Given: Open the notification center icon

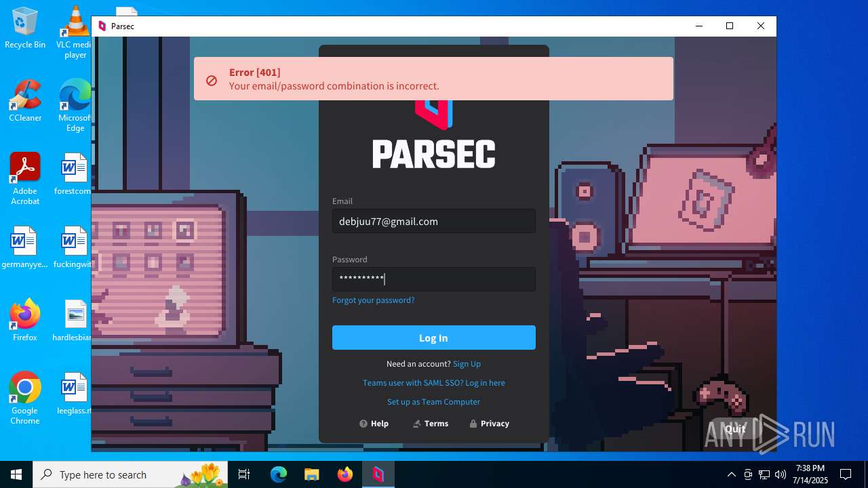Looking at the screenshot, I should coord(846,474).
